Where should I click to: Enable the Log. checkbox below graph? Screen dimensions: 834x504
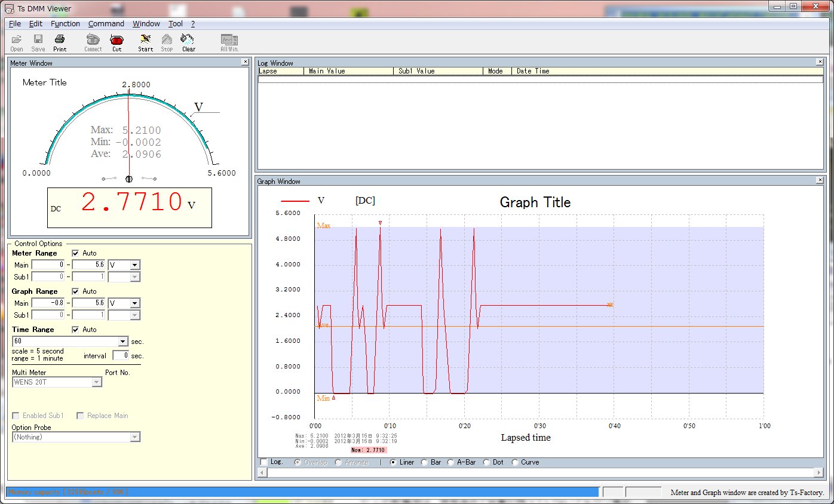(x=264, y=462)
